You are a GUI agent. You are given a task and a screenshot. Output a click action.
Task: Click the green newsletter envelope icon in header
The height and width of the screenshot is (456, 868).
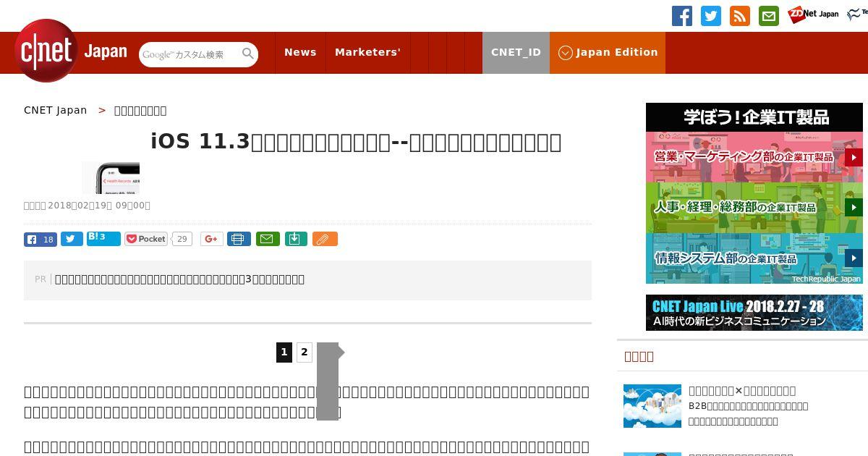(769, 16)
